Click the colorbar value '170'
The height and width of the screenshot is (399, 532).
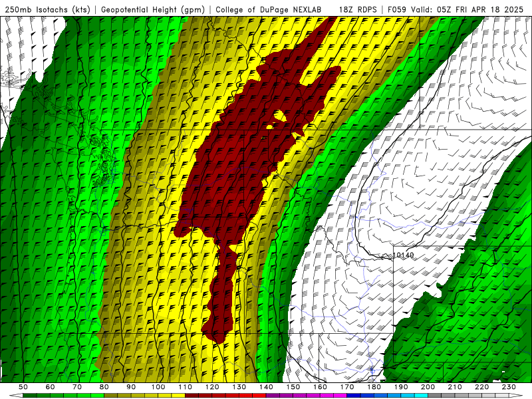347,387
